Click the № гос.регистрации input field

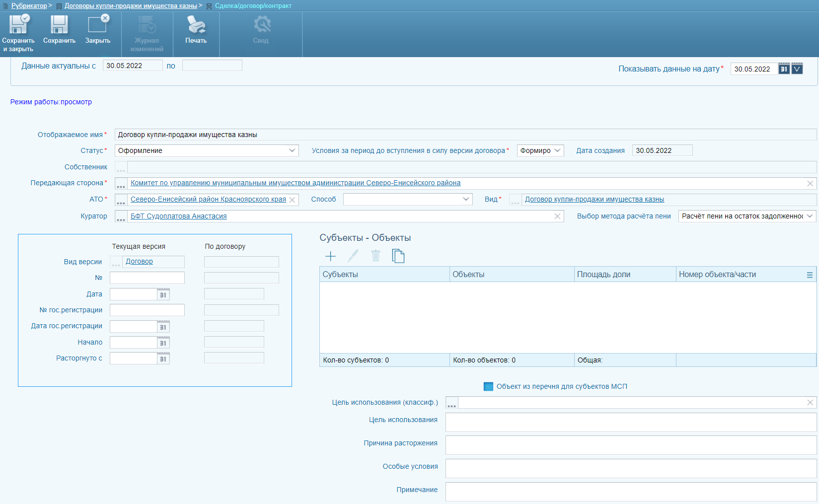point(147,310)
